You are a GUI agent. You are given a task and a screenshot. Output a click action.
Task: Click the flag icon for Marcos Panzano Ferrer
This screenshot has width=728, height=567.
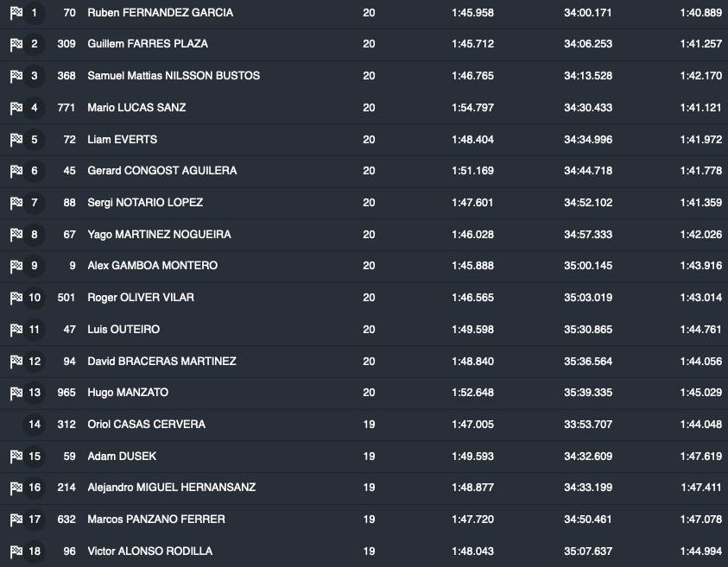[x=16, y=520]
